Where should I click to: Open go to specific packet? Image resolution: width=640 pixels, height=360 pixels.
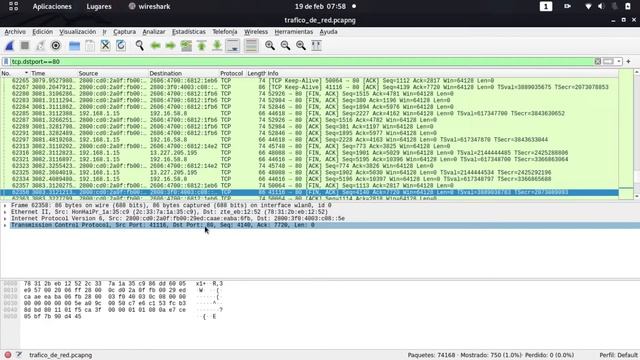[x=186, y=45]
